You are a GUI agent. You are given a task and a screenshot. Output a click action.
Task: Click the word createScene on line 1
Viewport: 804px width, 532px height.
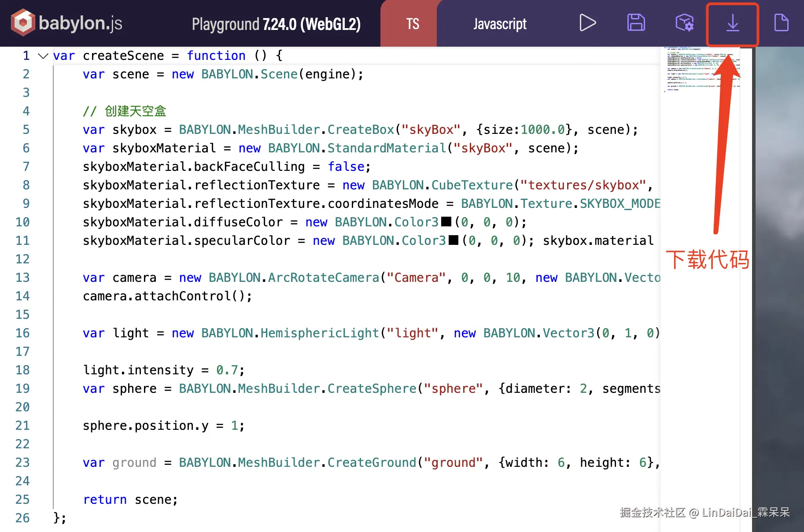(123, 56)
